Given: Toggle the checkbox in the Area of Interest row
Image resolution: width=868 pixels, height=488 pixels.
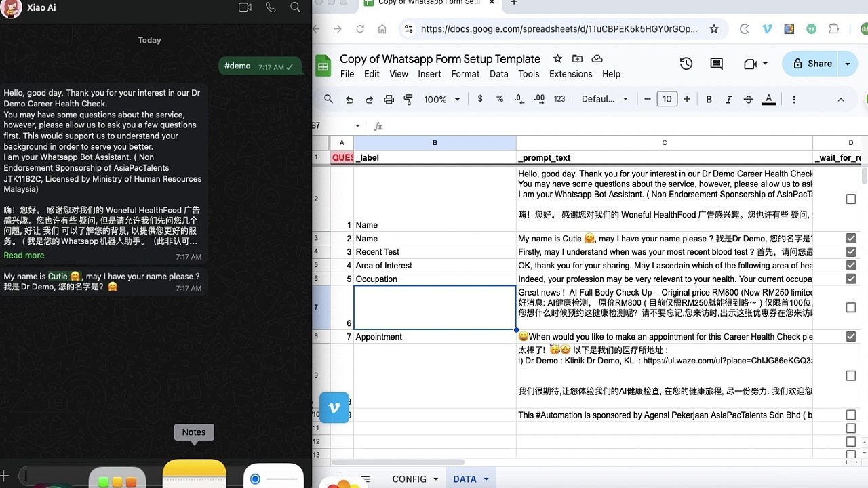Looking at the screenshot, I should [851, 266].
